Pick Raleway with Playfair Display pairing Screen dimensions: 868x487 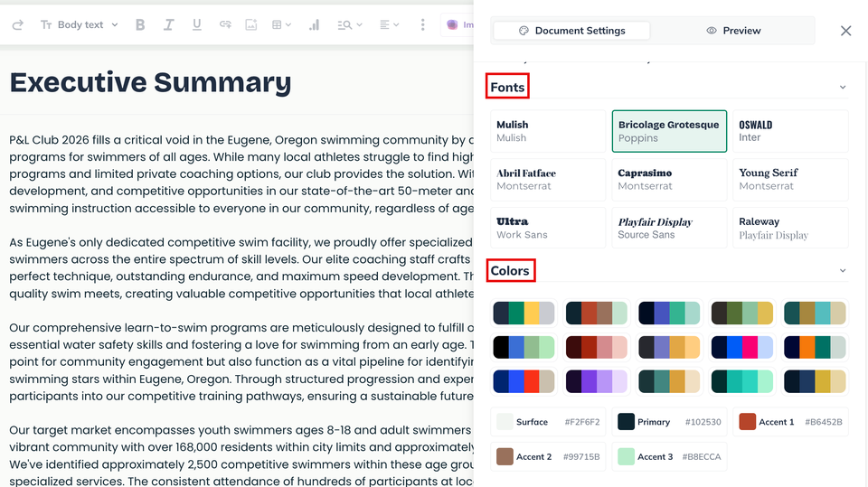tap(790, 228)
